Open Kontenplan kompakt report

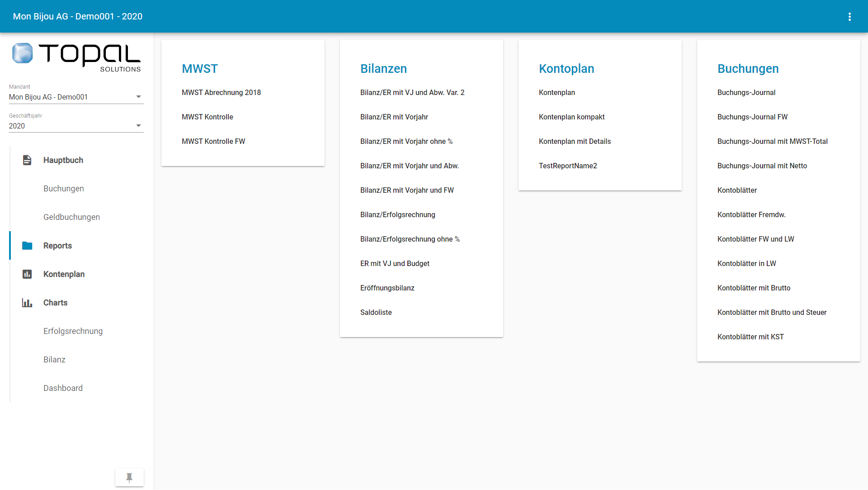pyautogui.click(x=571, y=117)
